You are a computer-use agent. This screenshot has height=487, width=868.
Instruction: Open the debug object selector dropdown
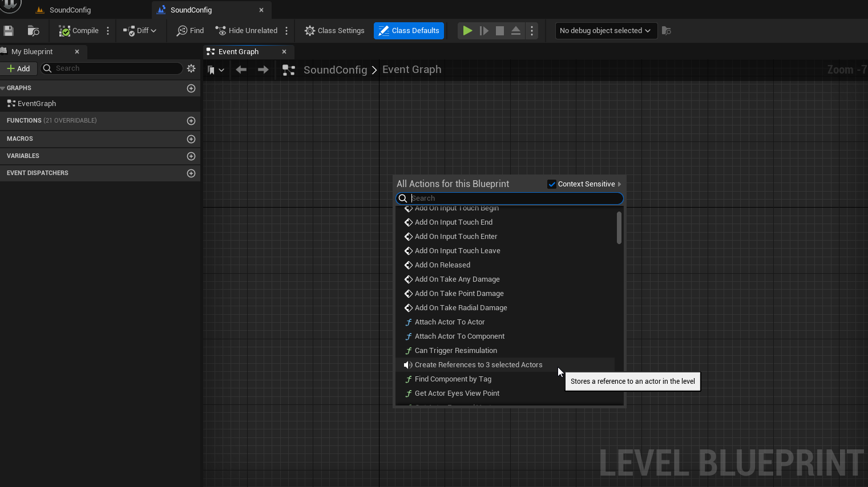tap(605, 31)
